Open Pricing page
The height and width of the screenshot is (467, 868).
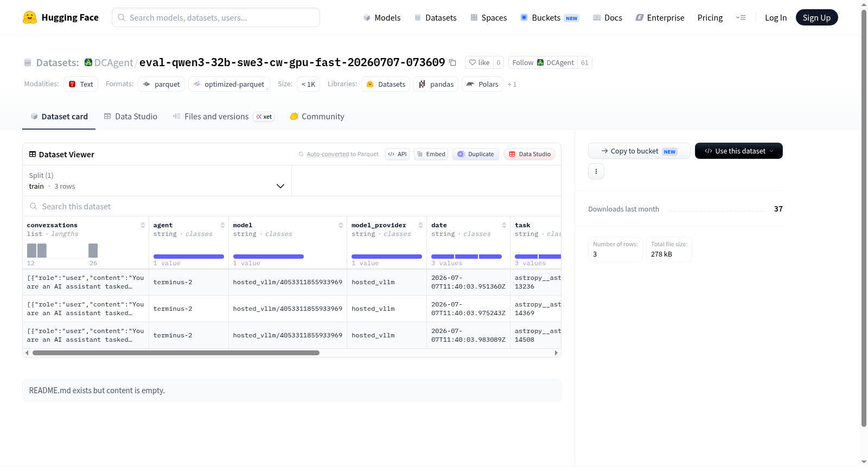click(x=710, y=17)
